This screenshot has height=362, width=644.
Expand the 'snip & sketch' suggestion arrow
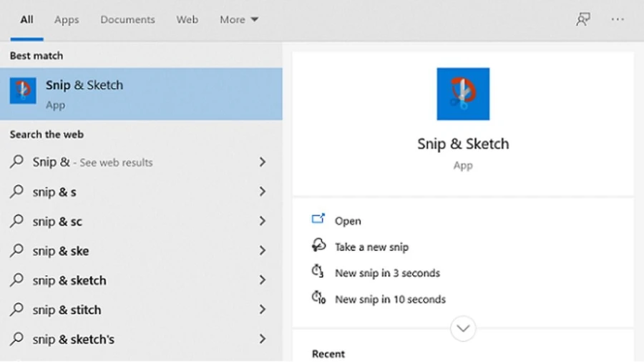coord(263,280)
